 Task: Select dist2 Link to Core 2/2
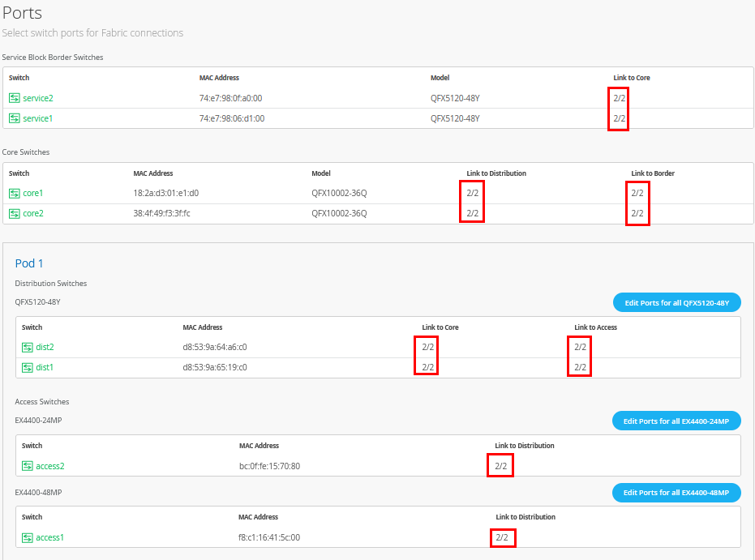click(427, 347)
